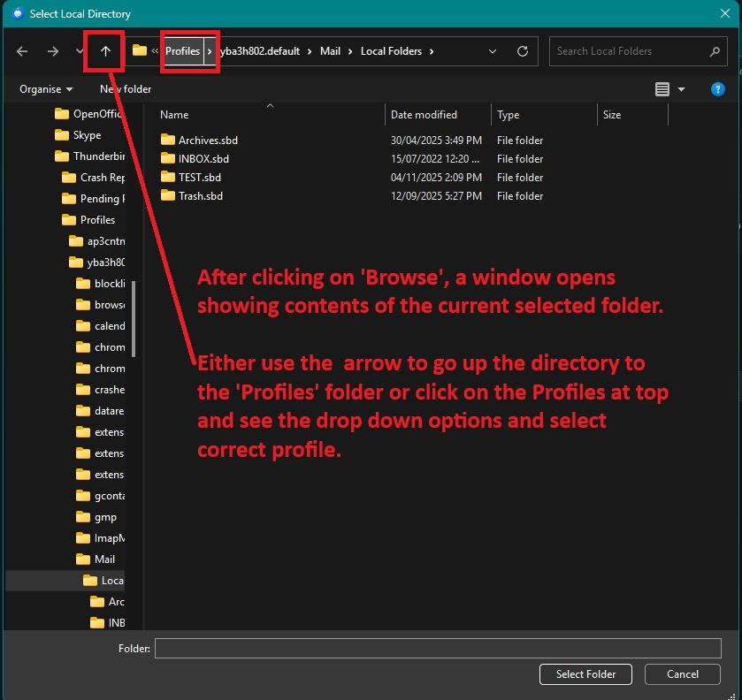Sort files by Date modified column

coord(425,115)
